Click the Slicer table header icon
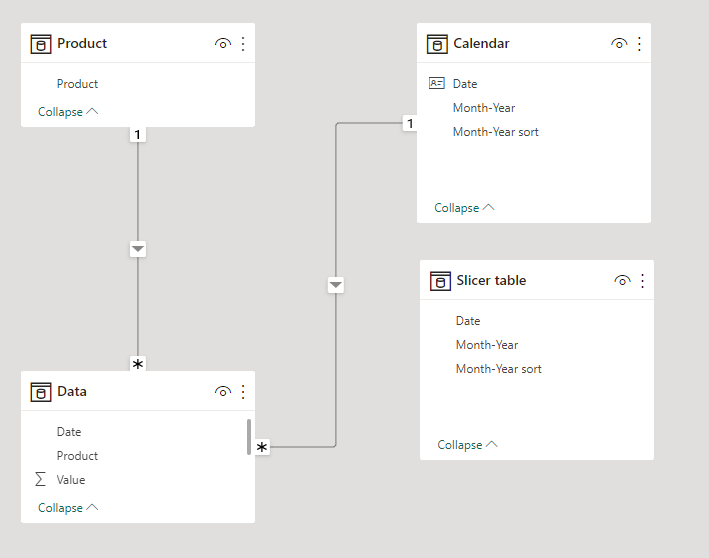The width and height of the screenshot is (709, 558). 440,281
